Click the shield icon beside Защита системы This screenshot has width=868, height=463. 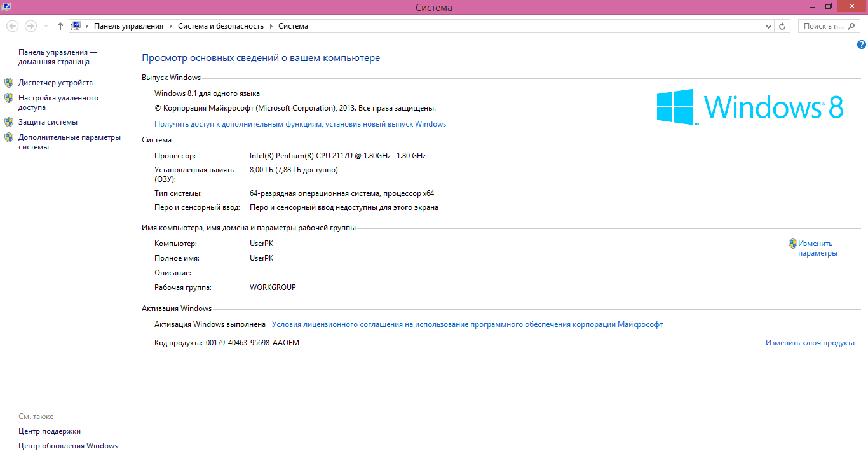pos(9,122)
